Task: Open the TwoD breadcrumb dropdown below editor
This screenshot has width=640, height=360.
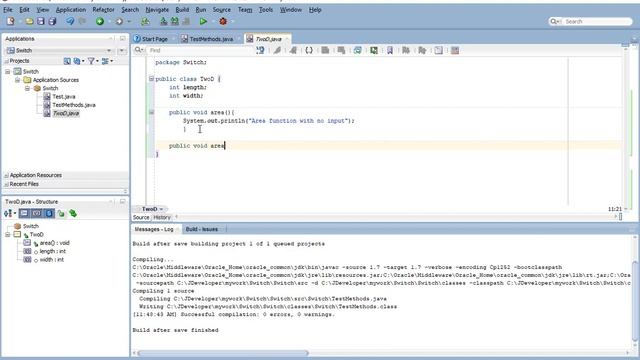Action: 161,209
